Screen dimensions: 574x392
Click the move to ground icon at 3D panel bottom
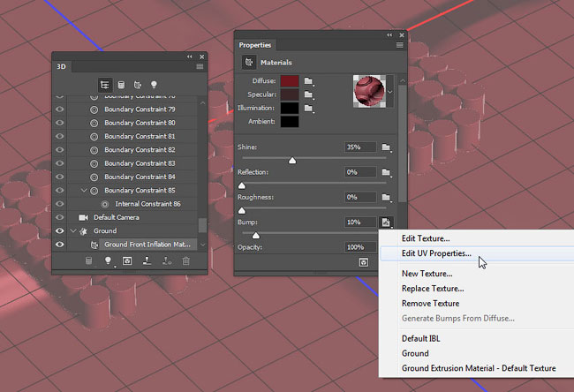tap(167, 260)
